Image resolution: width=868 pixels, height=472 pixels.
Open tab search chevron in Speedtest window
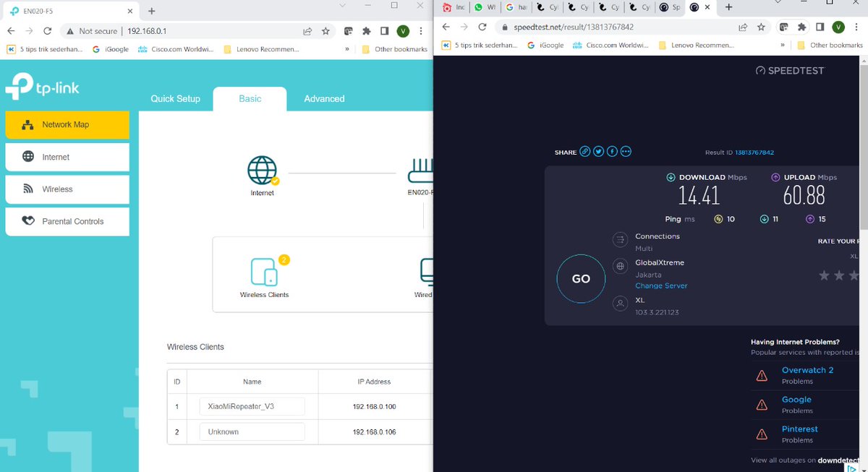[778, 3]
